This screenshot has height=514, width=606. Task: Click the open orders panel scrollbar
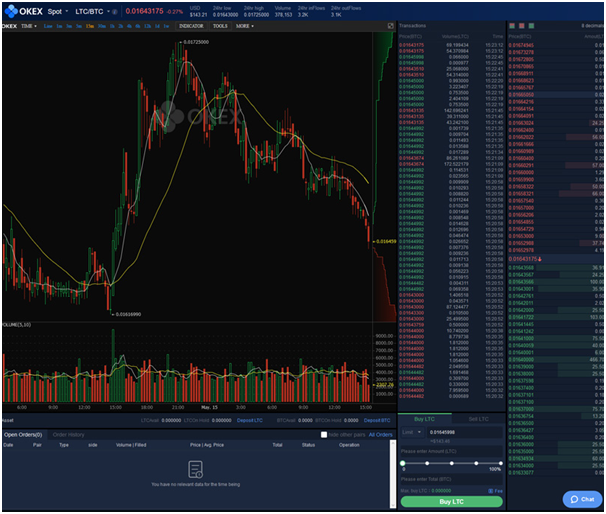coord(393,473)
